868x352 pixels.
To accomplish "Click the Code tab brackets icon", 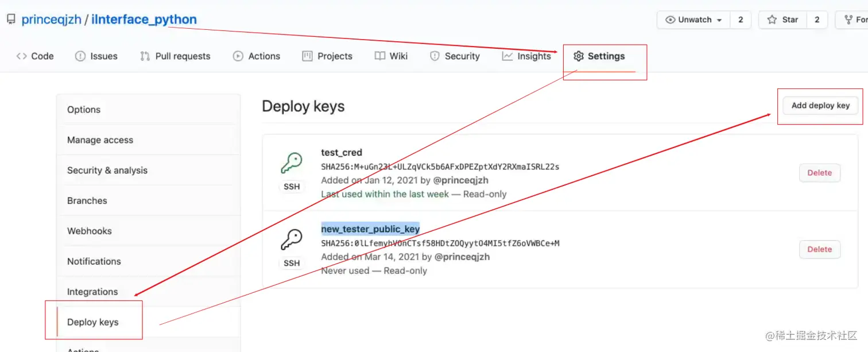I will (x=21, y=56).
